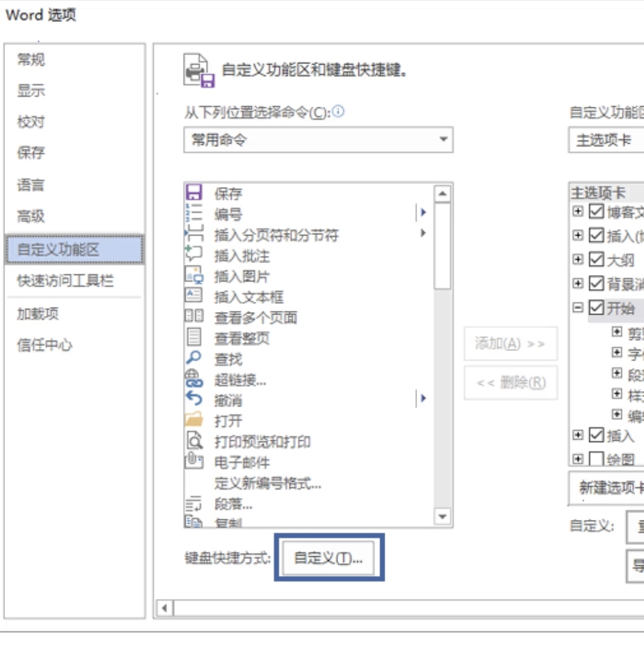Select the 自定义功能区 category
This screenshot has width=644, height=648.
click(x=75, y=249)
